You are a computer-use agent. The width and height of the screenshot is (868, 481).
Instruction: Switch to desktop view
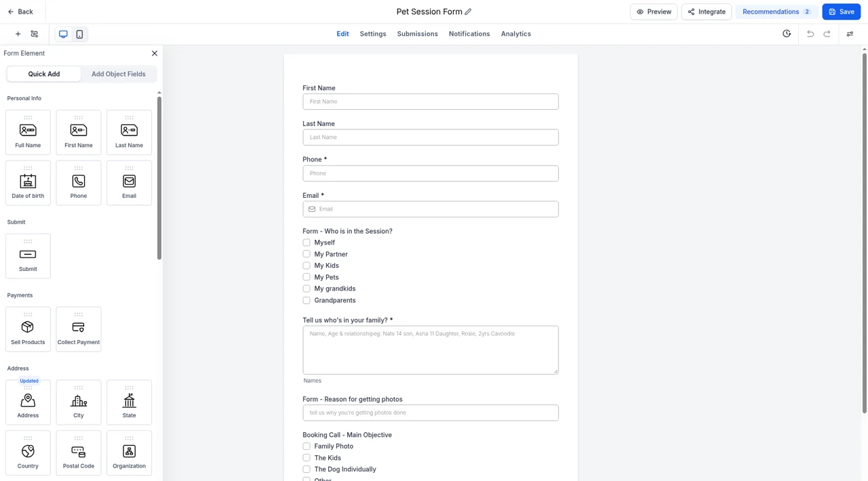click(x=63, y=34)
